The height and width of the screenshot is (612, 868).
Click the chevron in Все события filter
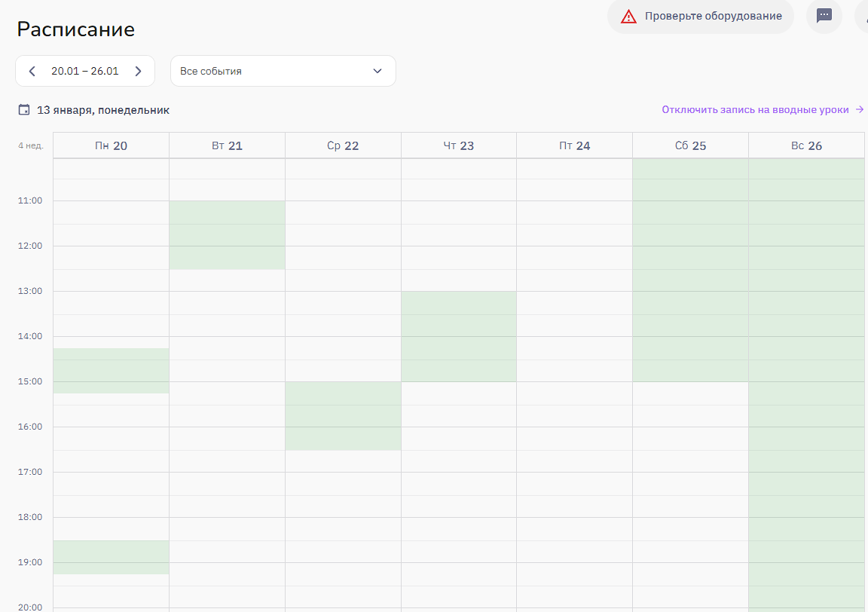377,72
